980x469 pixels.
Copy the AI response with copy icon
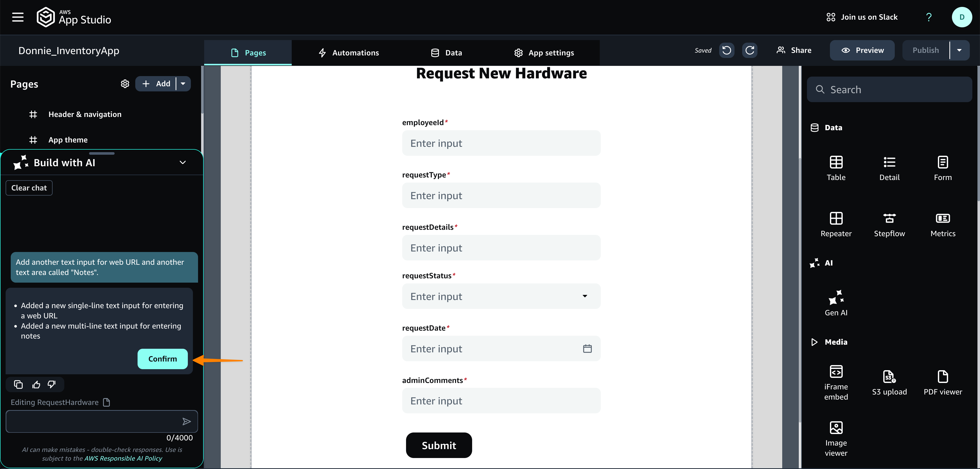point(18,384)
